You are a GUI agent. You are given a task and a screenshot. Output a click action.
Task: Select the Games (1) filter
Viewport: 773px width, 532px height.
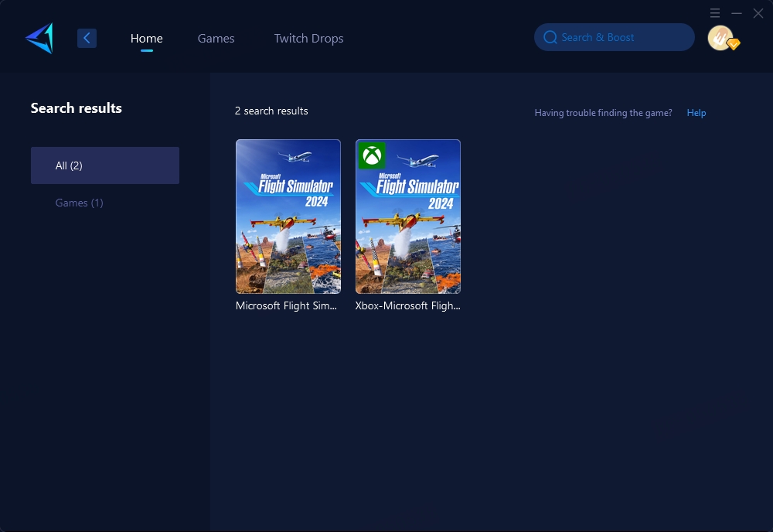(79, 203)
